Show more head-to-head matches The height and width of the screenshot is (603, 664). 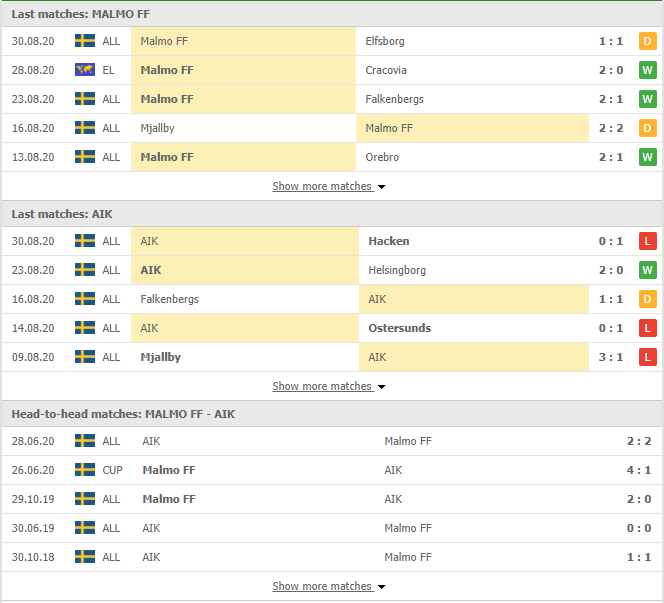(x=328, y=587)
